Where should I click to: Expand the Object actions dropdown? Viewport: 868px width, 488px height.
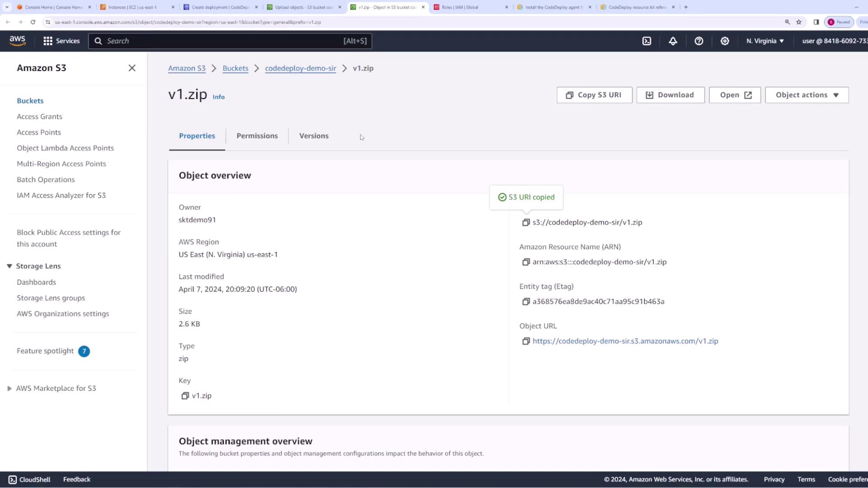pos(807,95)
